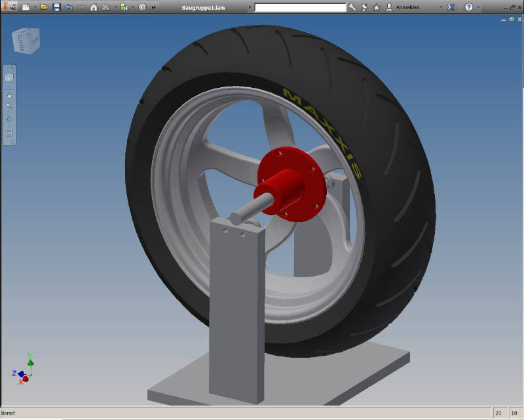Select the Pan hand tool

9,96
